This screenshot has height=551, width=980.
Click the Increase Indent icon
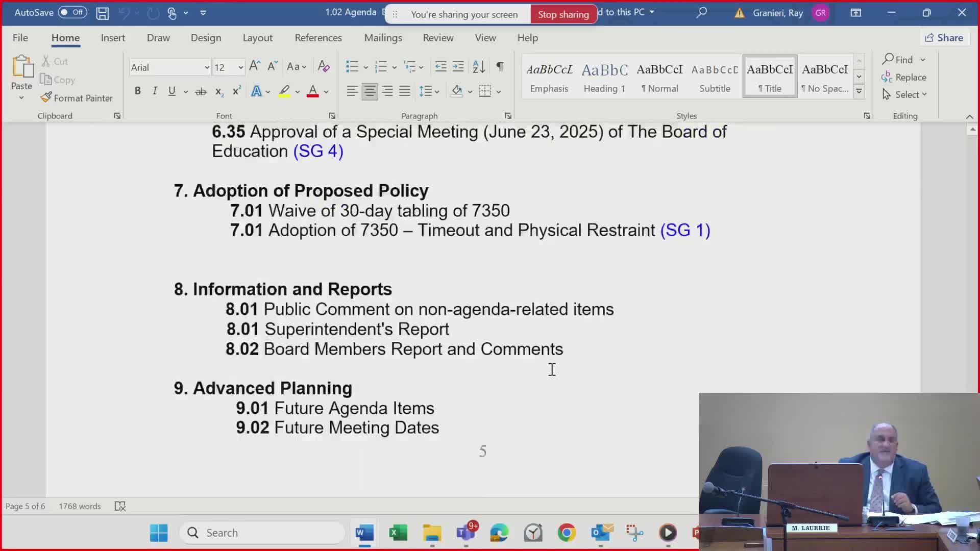[458, 66]
